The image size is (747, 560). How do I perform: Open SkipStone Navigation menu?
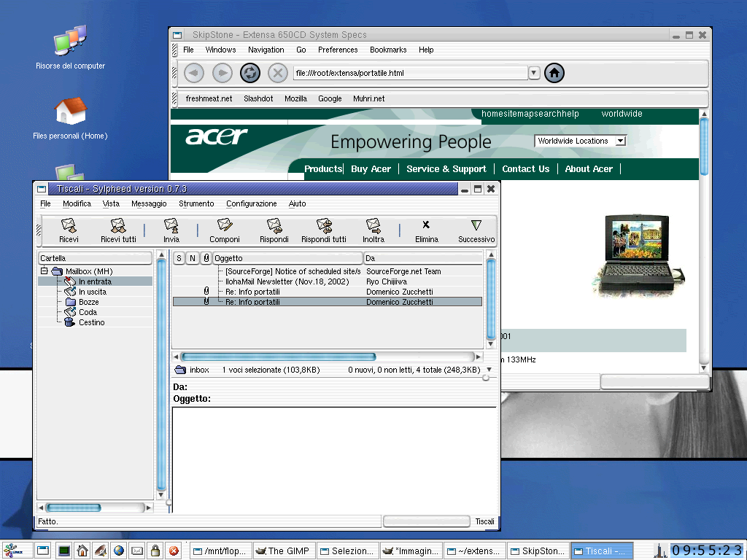pyautogui.click(x=266, y=50)
